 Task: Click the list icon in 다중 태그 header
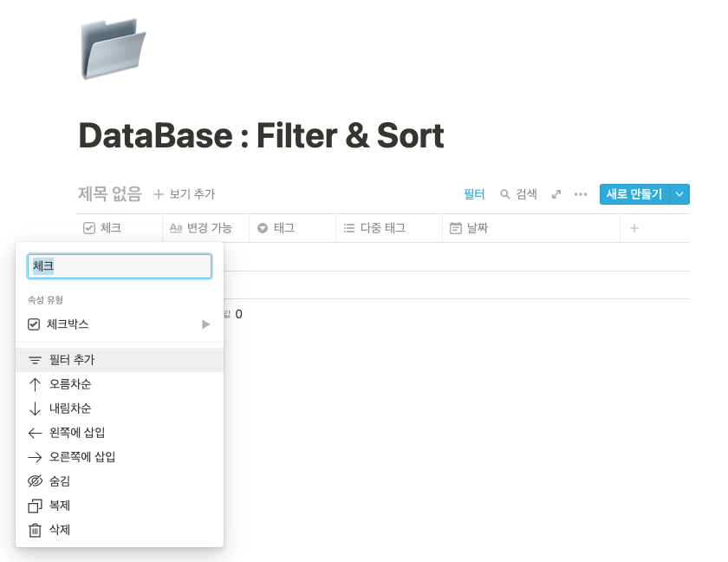[x=349, y=228]
